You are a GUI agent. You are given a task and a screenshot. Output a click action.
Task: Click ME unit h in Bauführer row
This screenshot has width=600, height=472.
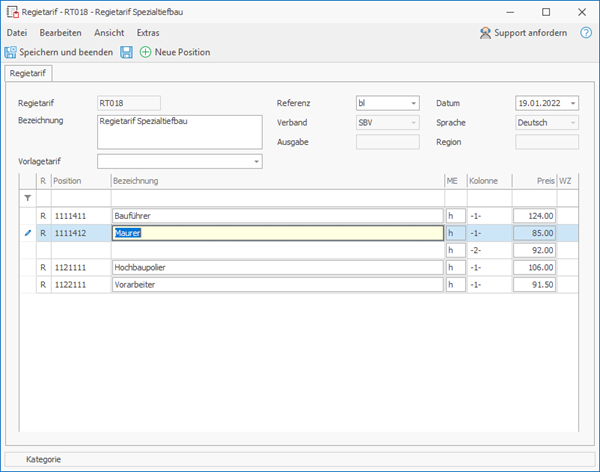coord(455,216)
